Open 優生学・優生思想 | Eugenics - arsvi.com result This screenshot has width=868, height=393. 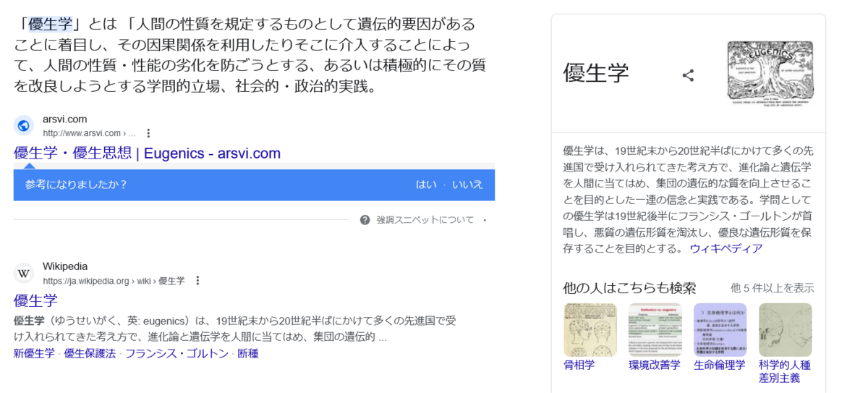coord(147,153)
